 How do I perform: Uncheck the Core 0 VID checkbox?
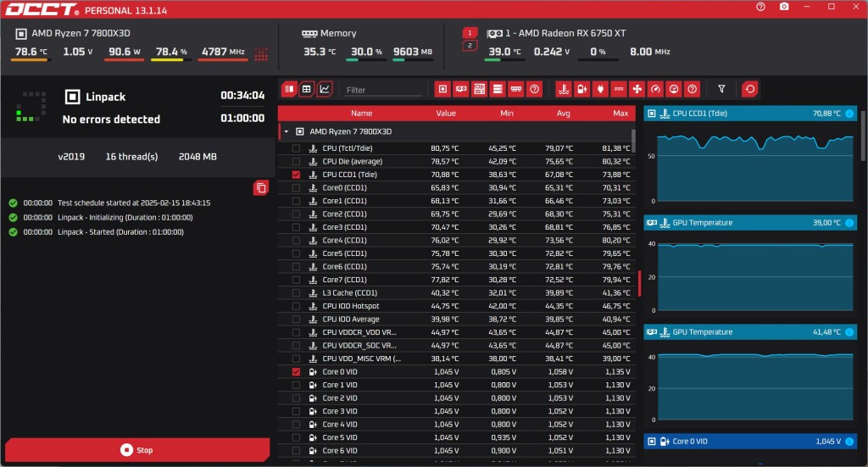coord(296,372)
